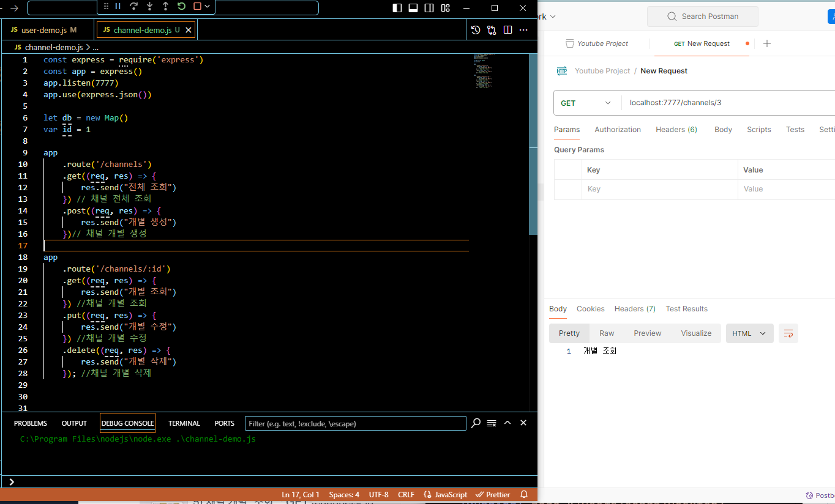The height and width of the screenshot is (504, 835).
Task: Grab the debug toolbar drag handle
Action: click(105, 6)
